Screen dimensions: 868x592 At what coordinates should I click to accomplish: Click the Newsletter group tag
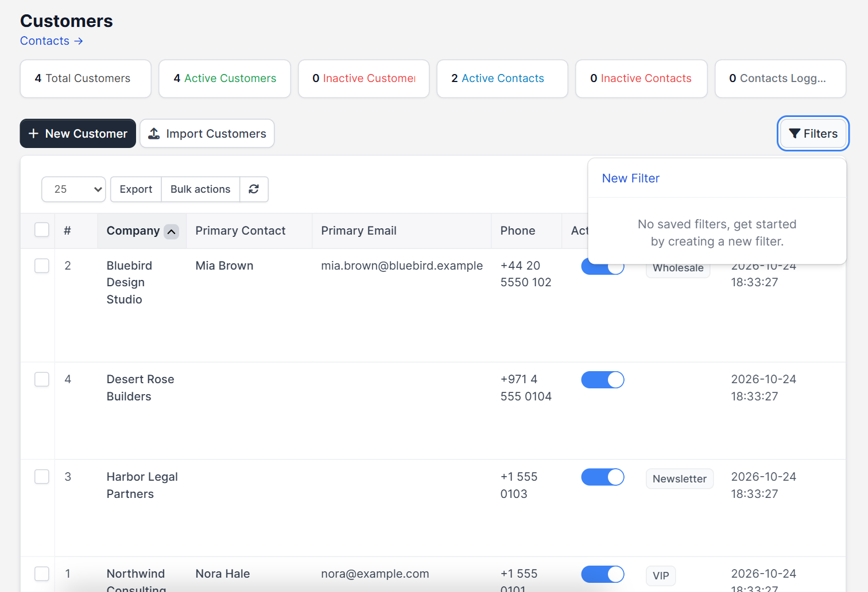click(x=680, y=479)
